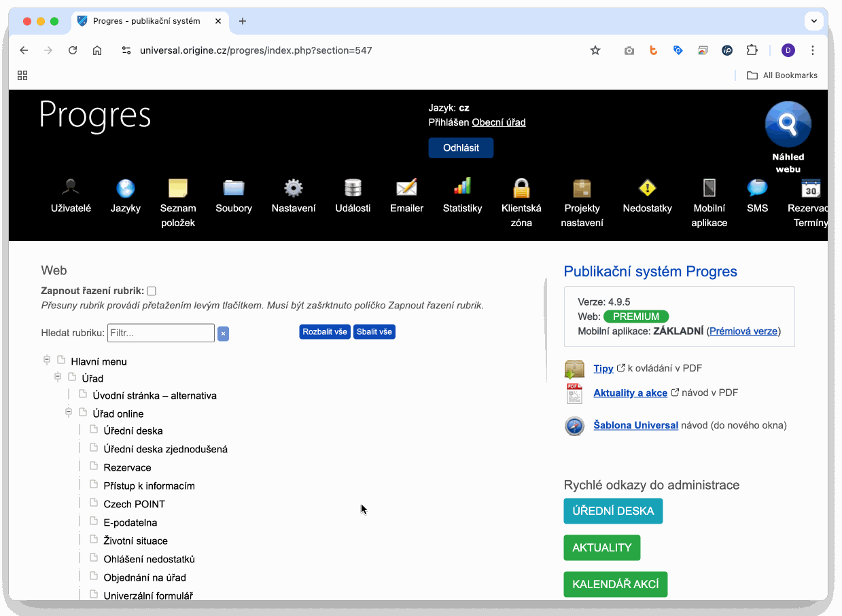The image size is (842, 616).
Task: Open the Šablona Universal link
Action: pos(635,425)
